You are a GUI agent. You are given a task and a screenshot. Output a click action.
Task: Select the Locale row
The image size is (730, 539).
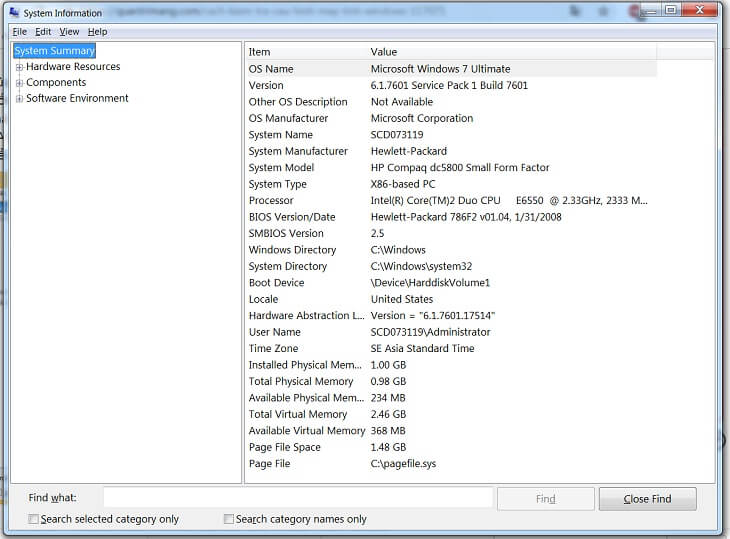[x=452, y=299]
